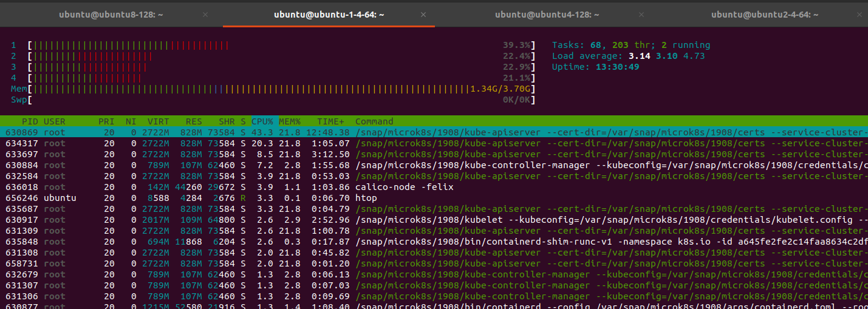868x309 pixels.
Task: Select kube-controller-manager process PID 630884
Action: [x=434, y=165]
